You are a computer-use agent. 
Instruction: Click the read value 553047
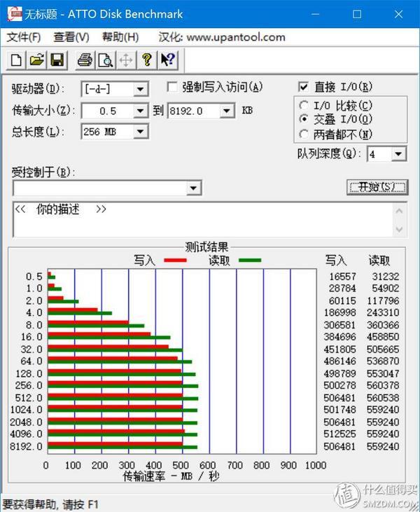click(x=383, y=373)
